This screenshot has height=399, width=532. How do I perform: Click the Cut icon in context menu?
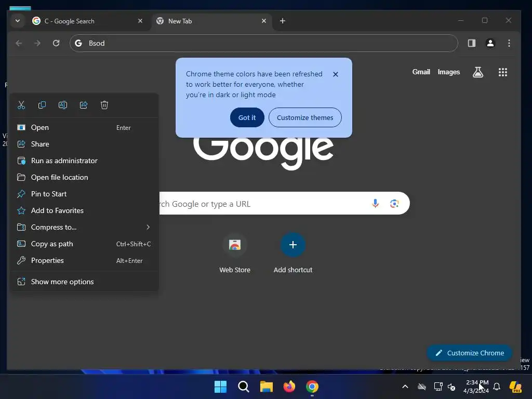(21, 105)
